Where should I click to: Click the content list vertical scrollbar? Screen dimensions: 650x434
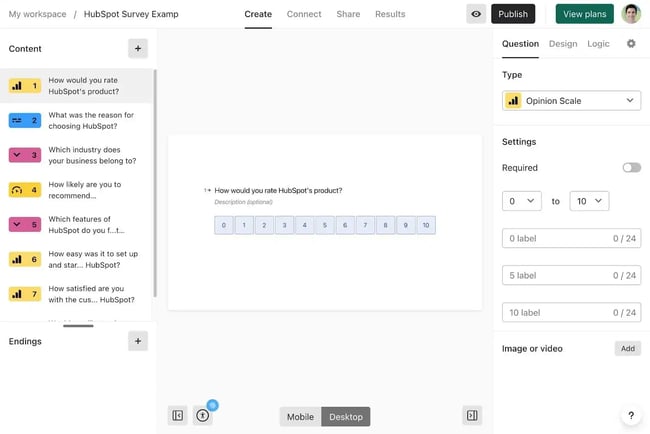155,183
